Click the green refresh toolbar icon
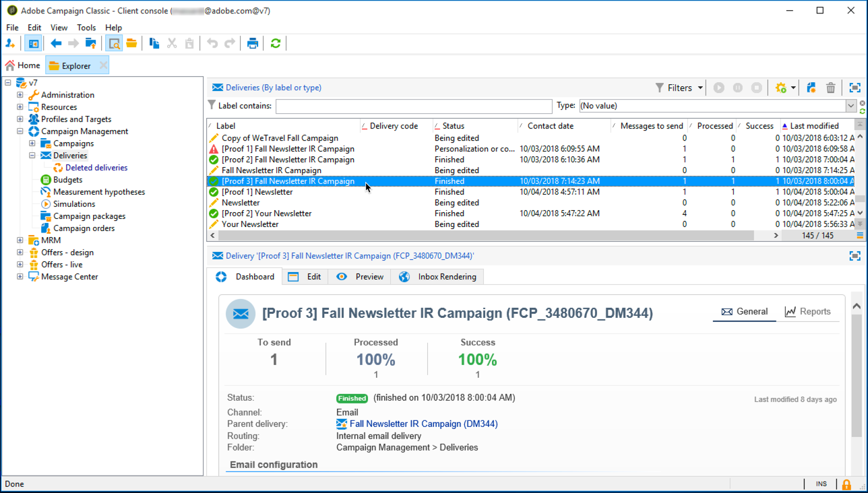Screen dimensions: 868x493 click(276, 44)
